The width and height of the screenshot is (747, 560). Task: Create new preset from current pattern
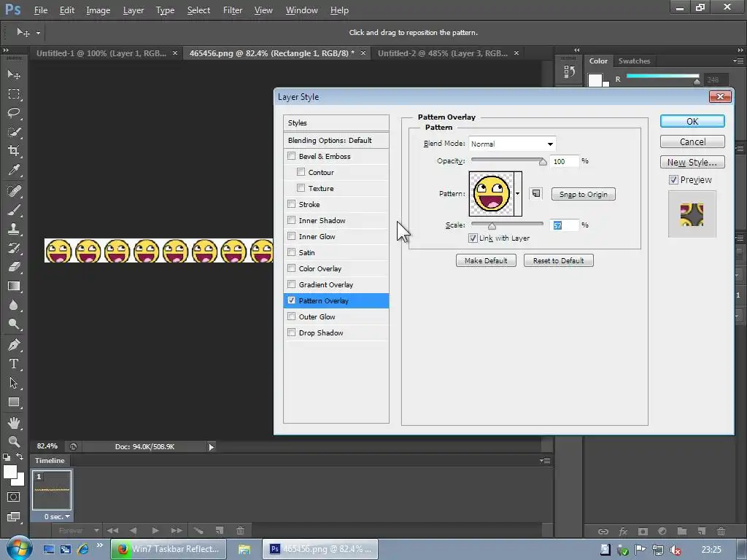(x=536, y=193)
